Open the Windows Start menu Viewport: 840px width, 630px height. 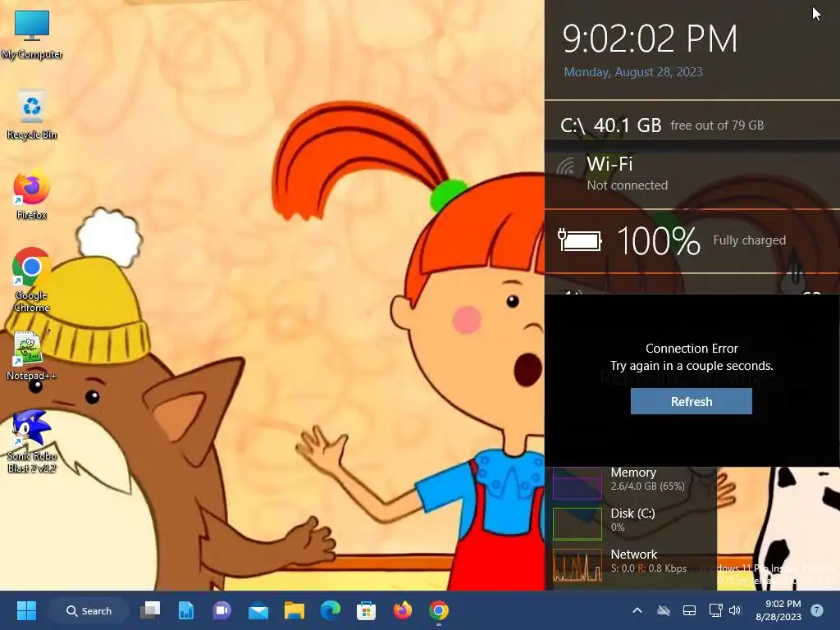click(x=26, y=610)
